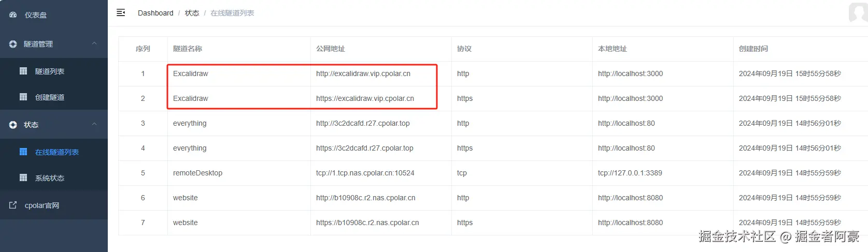Click local address tcp://127.0.0.1:3389
868x252 pixels.
(x=630, y=173)
